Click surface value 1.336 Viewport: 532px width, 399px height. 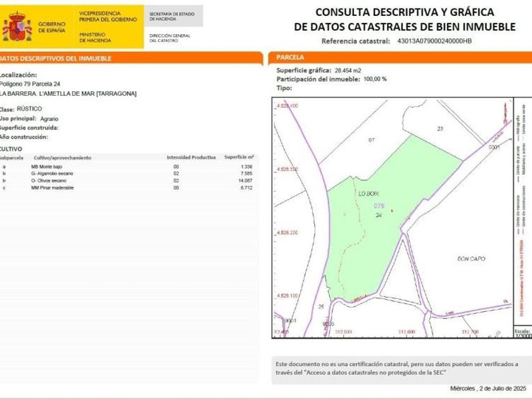[x=246, y=167]
